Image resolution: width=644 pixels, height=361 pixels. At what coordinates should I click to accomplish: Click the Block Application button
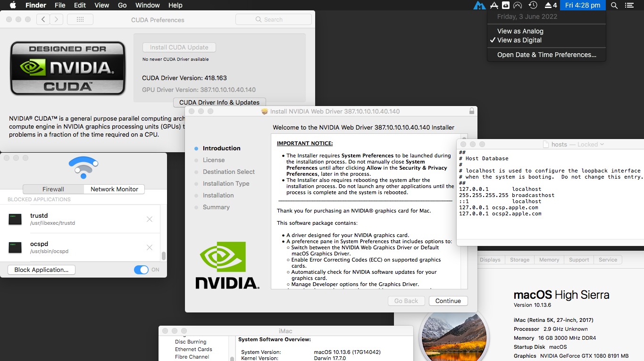42,270
